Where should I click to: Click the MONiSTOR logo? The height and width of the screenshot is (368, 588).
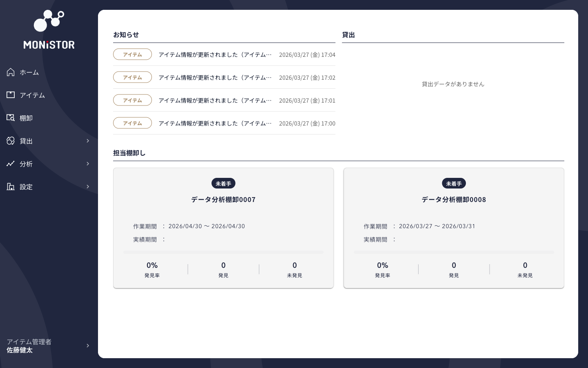[x=49, y=30]
